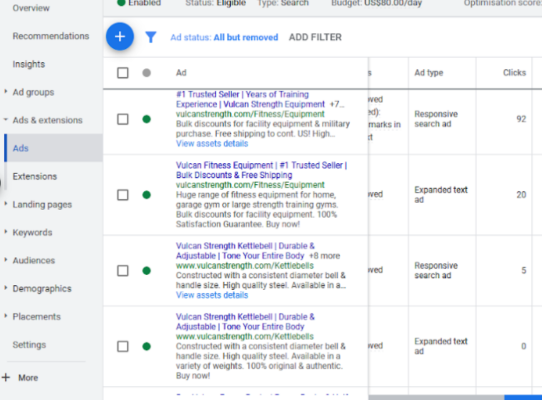This screenshot has height=400, width=542.
Task: Sort by the Ad column header
Action: 181,73
